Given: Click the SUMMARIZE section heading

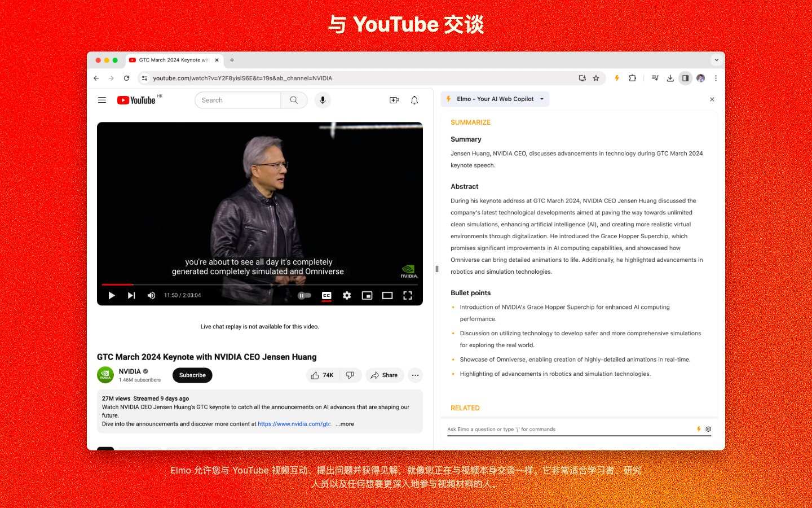Looking at the screenshot, I should point(470,122).
